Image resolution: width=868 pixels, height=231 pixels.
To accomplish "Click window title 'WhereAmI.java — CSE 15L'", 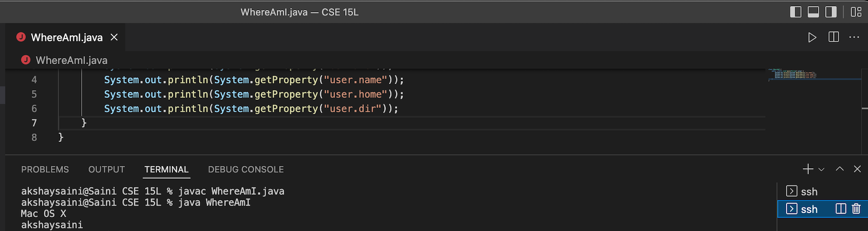I will [x=300, y=12].
